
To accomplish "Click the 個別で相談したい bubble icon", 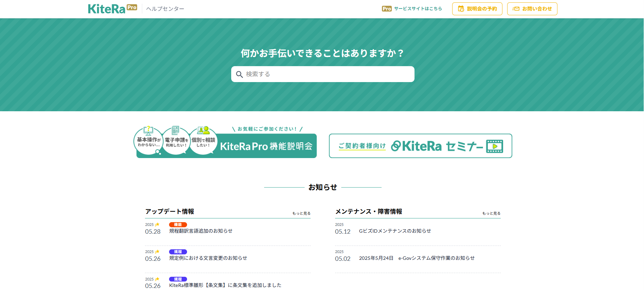I will tap(203, 140).
